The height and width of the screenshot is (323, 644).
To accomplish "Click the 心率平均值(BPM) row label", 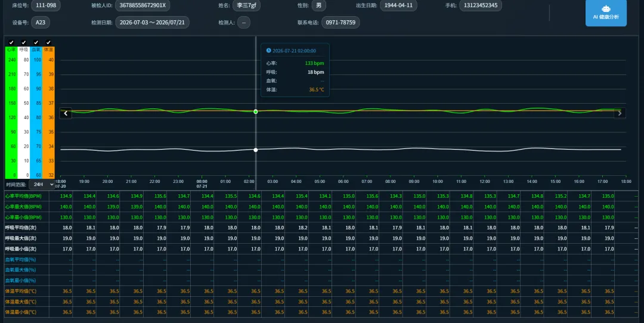I will coord(23,196).
